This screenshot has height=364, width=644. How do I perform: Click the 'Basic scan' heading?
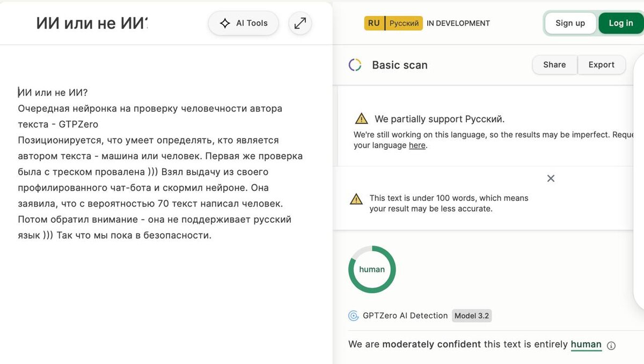pyautogui.click(x=400, y=65)
